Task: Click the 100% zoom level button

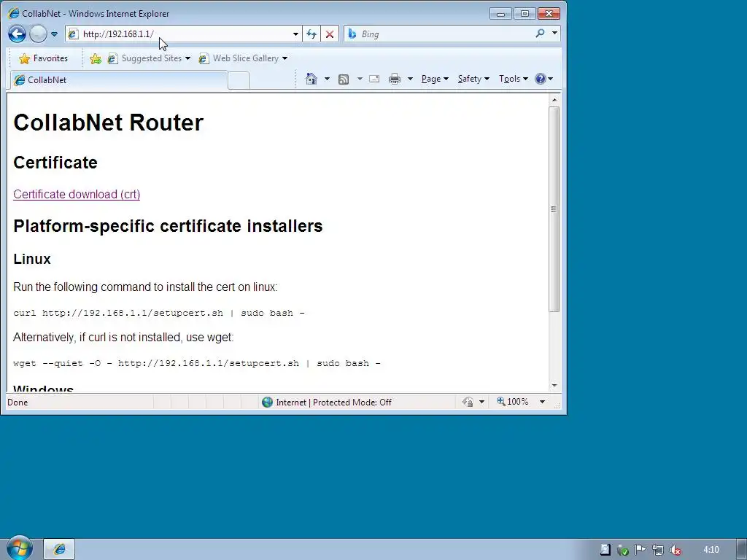Action: [x=513, y=402]
